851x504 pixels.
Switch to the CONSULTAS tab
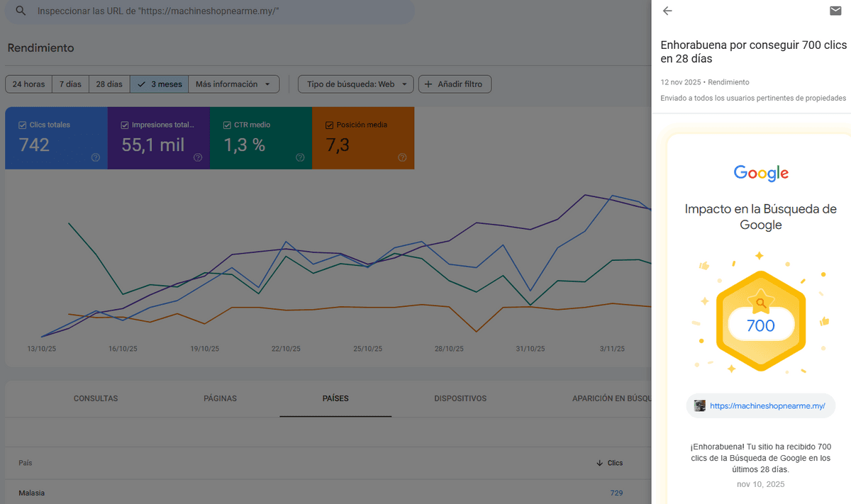[x=96, y=398]
